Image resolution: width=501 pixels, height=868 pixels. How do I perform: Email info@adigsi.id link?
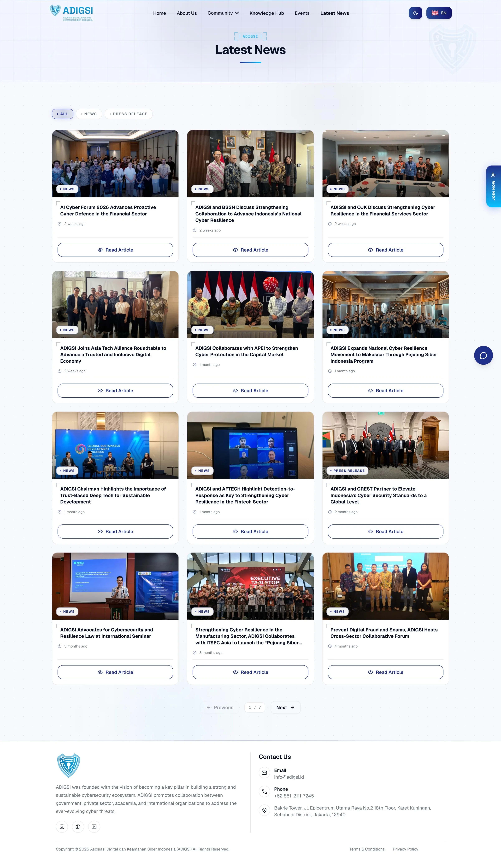click(289, 777)
